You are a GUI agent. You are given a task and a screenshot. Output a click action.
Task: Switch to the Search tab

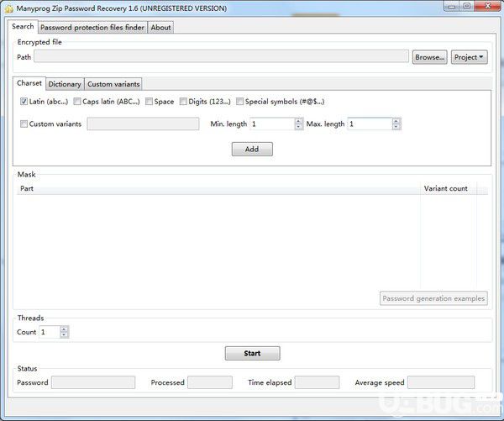[x=23, y=27]
